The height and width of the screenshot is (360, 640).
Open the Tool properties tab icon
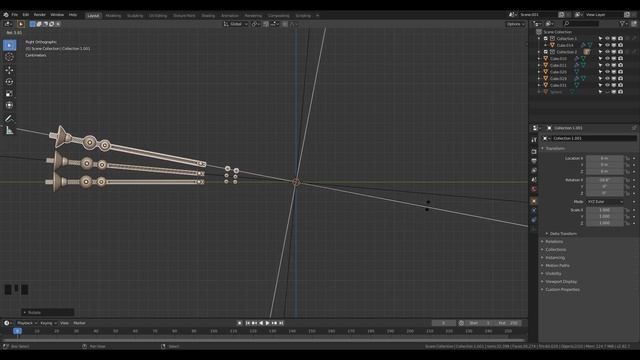point(534,140)
